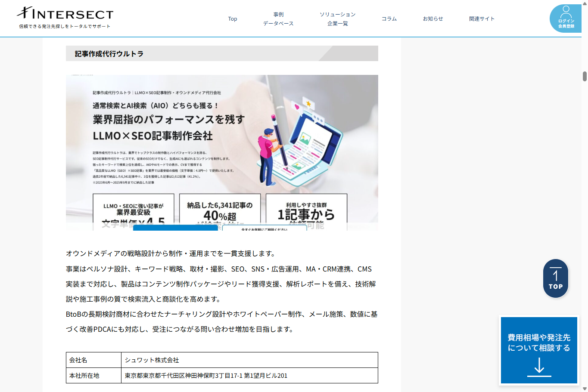Click the 40%超 stat box in the image
This screenshot has width=588, height=392.
[220, 211]
